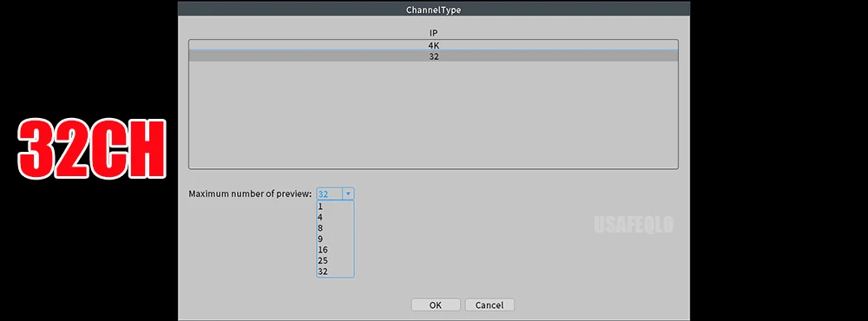This screenshot has height=321, width=868.
Task: Choose 4 from the preview dropdown list
Action: [335, 218]
